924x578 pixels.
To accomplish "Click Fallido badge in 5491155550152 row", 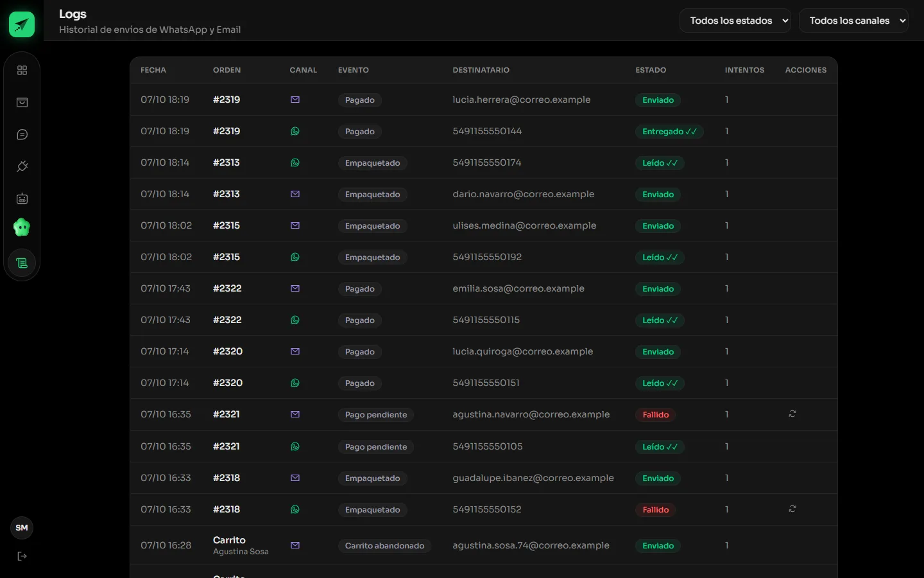I will (655, 510).
